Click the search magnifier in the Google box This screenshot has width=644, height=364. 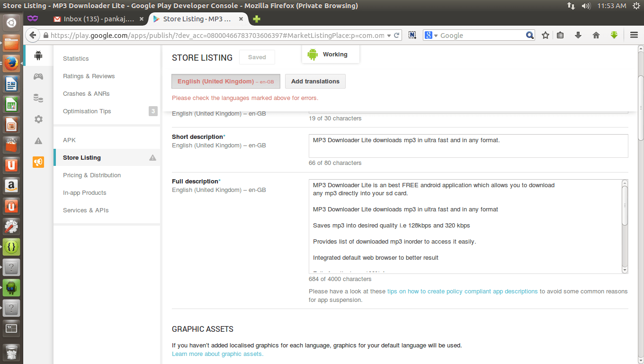pos(530,35)
